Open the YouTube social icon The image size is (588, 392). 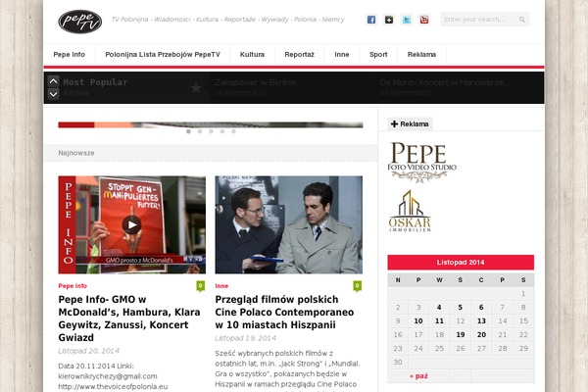pos(424,20)
